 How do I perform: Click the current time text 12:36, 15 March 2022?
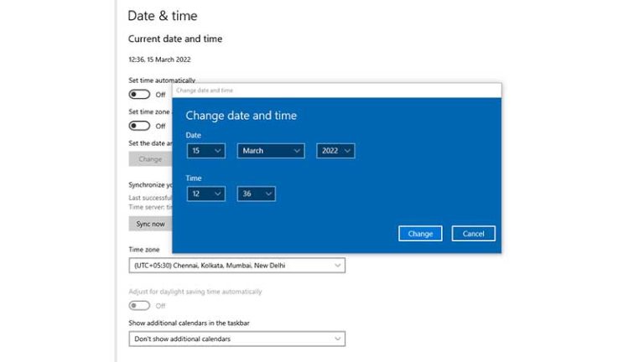tap(159, 60)
